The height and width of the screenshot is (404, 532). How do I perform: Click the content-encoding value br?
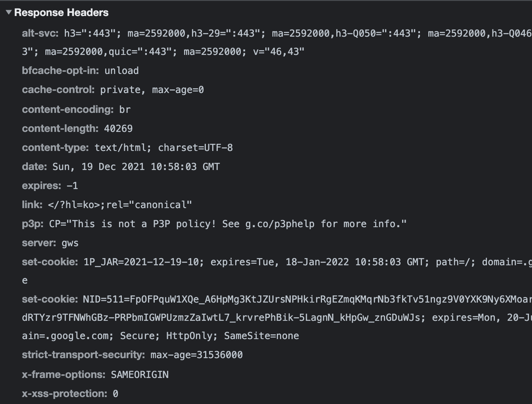[124, 109]
